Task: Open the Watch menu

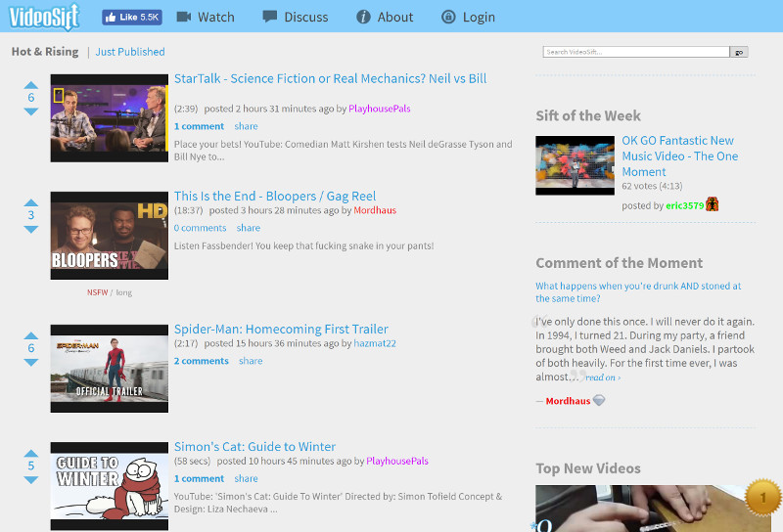Action: point(206,17)
